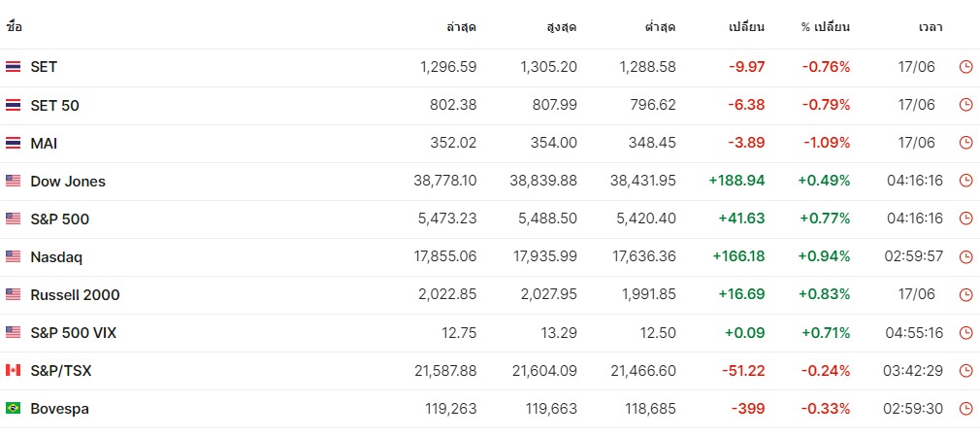Click the clock icon beside Dow Jones
Viewport: 980px width, 437px height.
965,181
